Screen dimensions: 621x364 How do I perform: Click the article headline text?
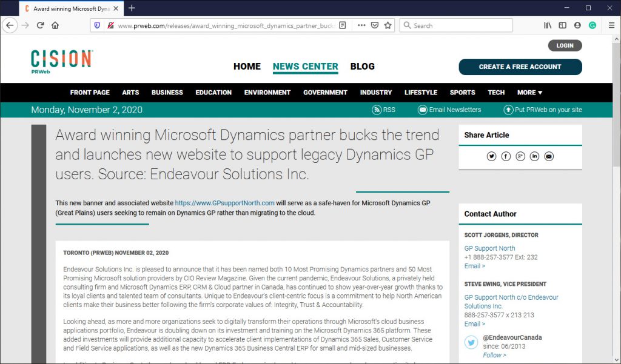click(x=247, y=154)
